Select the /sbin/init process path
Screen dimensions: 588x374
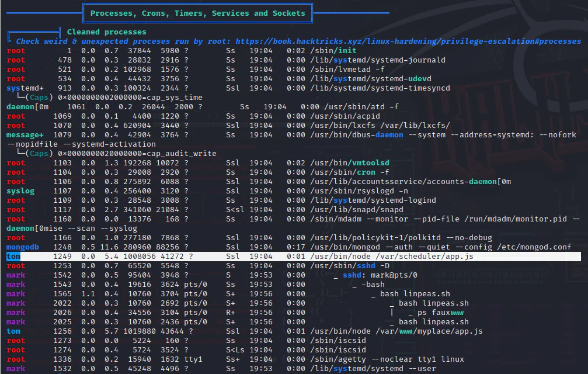333,51
